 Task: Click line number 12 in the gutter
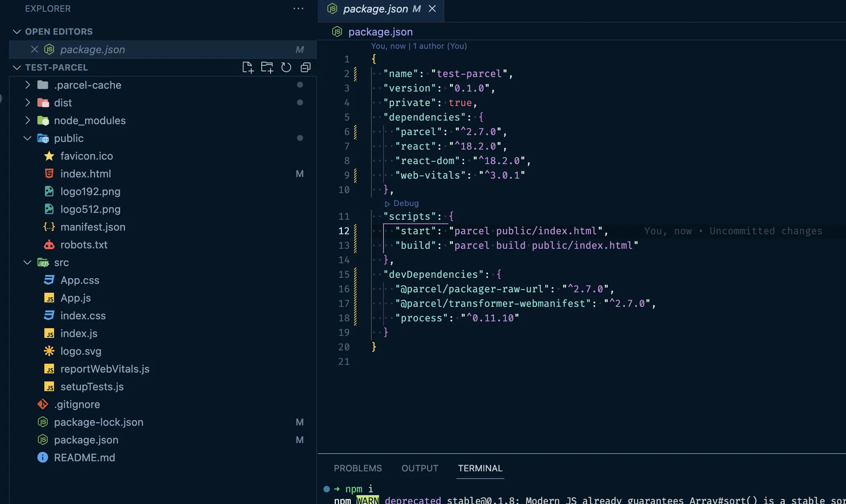[x=344, y=231]
